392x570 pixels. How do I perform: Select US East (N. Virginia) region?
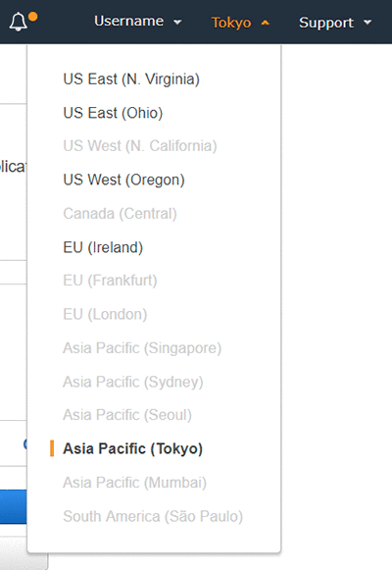[x=131, y=79]
